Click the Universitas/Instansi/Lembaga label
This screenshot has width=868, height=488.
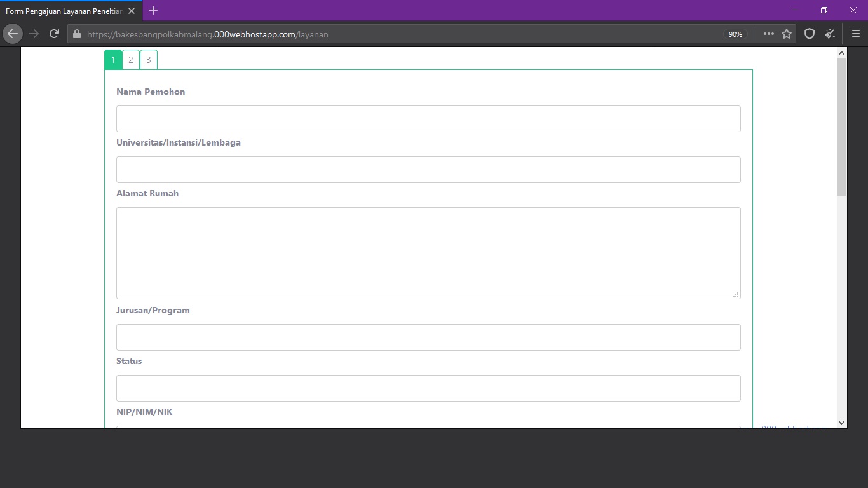pos(179,142)
